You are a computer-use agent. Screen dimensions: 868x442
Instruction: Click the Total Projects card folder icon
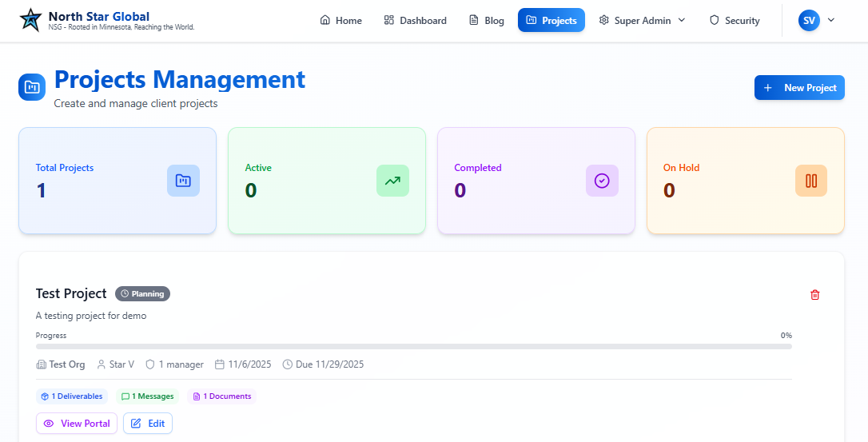(183, 181)
